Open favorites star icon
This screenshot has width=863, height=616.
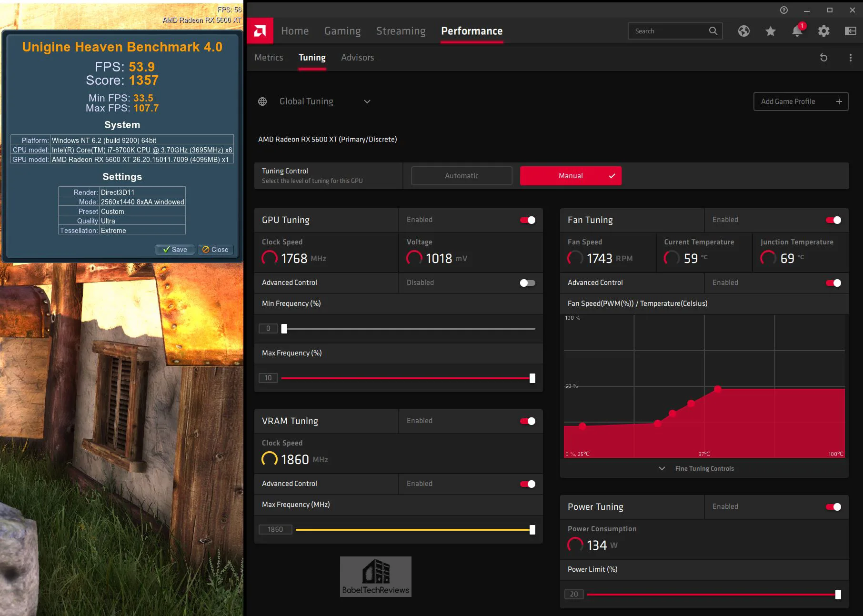click(x=771, y=31)
